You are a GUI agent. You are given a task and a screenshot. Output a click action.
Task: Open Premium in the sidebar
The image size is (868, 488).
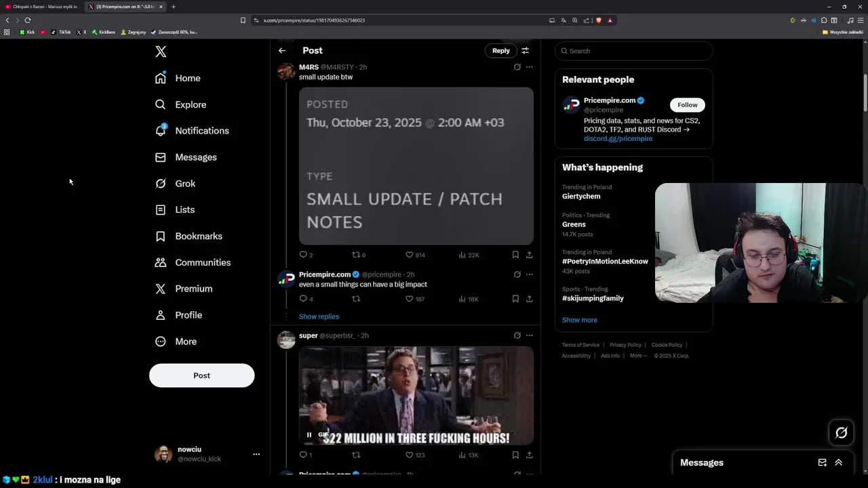pos(184,289)
